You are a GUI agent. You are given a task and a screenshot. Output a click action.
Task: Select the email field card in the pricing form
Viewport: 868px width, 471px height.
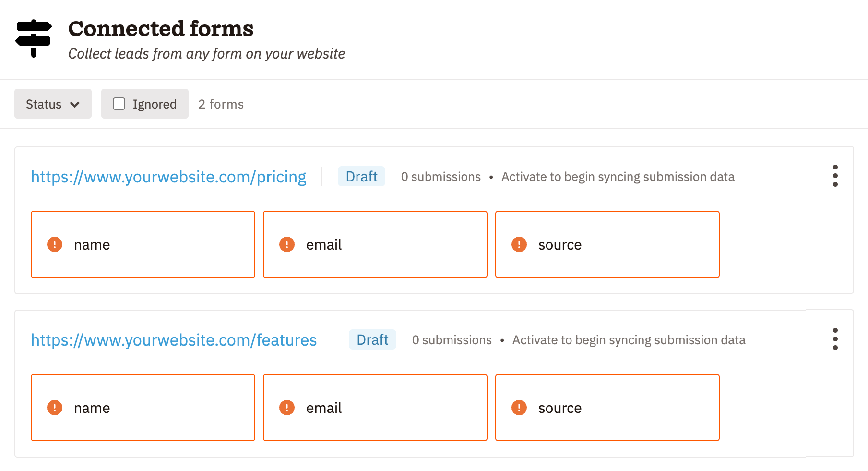pos(375,244)
